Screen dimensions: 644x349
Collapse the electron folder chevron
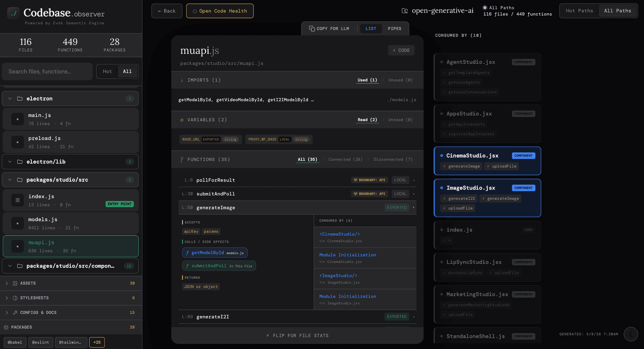click(10, 99)
